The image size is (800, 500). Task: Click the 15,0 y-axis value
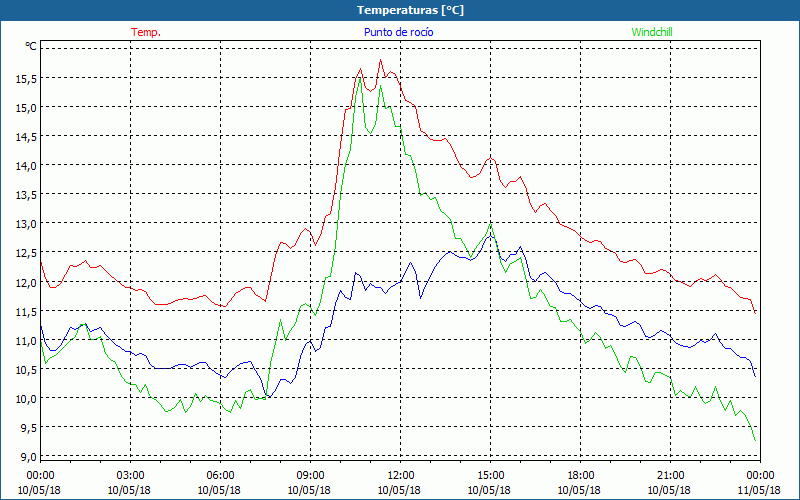28,107
